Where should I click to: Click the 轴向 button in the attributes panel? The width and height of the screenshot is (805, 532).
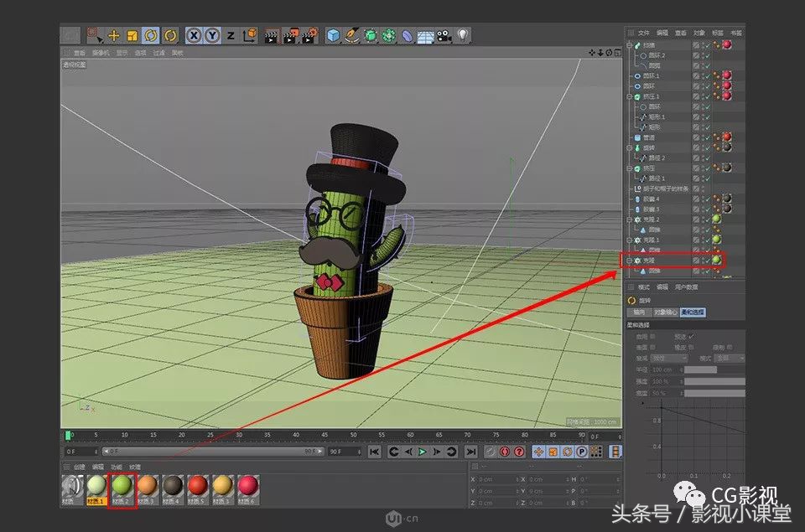click(x=640, y=312)
